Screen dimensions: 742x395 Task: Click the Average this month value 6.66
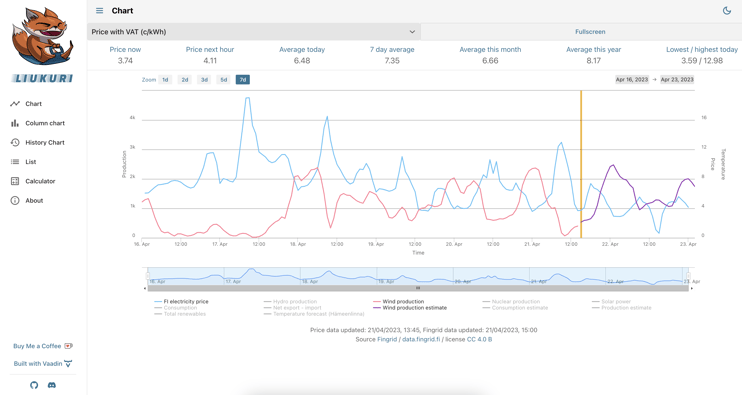(x=490, y=61)
